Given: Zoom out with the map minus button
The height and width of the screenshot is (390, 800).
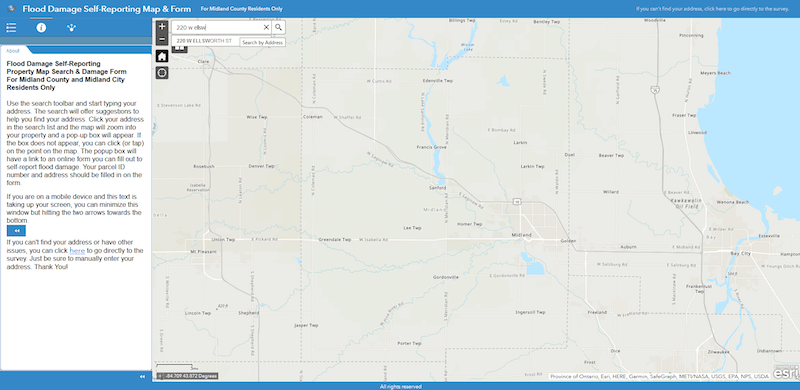Looking at the screenshot, I should click(x=162, y=39).
